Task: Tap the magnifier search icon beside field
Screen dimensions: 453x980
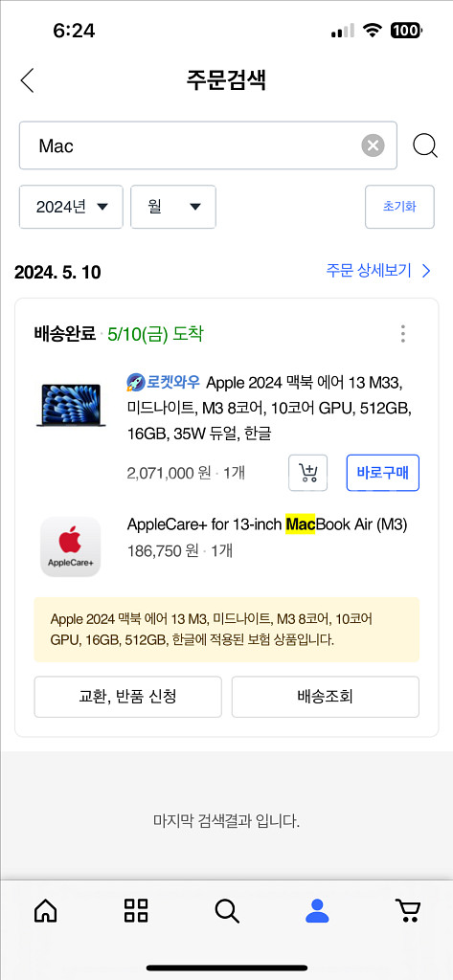Action: (425, 146)
